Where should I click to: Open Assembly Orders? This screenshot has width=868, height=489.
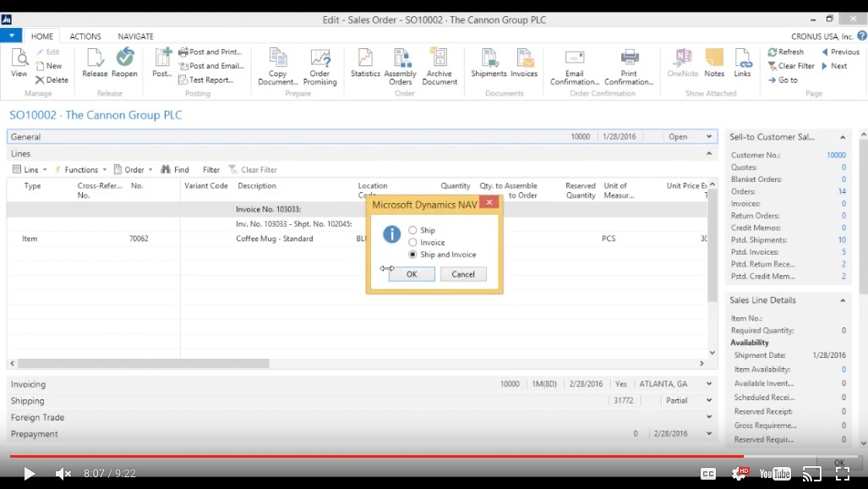(401, 67)
